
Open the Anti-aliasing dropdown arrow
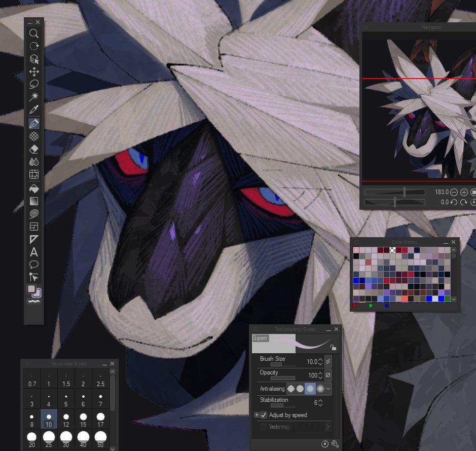(x=328, y=389)
